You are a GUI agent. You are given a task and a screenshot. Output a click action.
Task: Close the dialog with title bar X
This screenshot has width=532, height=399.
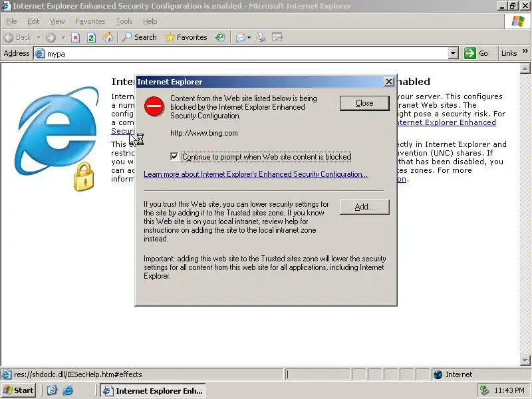(x=389, y=82)
